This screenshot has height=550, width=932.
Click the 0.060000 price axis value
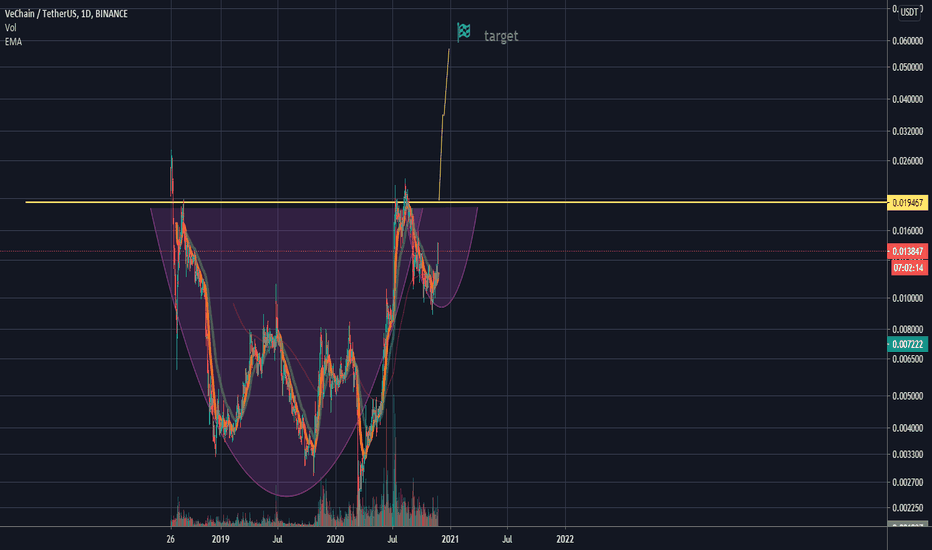tap(908, 41)
